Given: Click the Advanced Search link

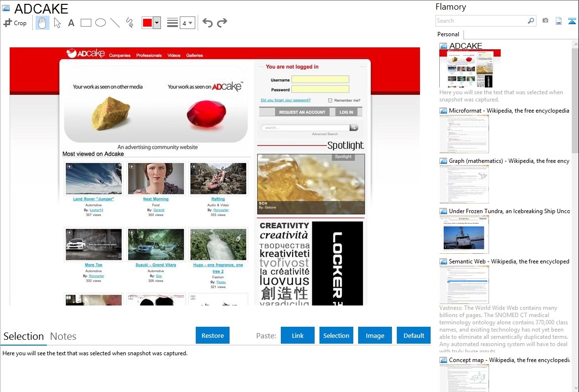Looking at the screenshot, I should [325, 134].
